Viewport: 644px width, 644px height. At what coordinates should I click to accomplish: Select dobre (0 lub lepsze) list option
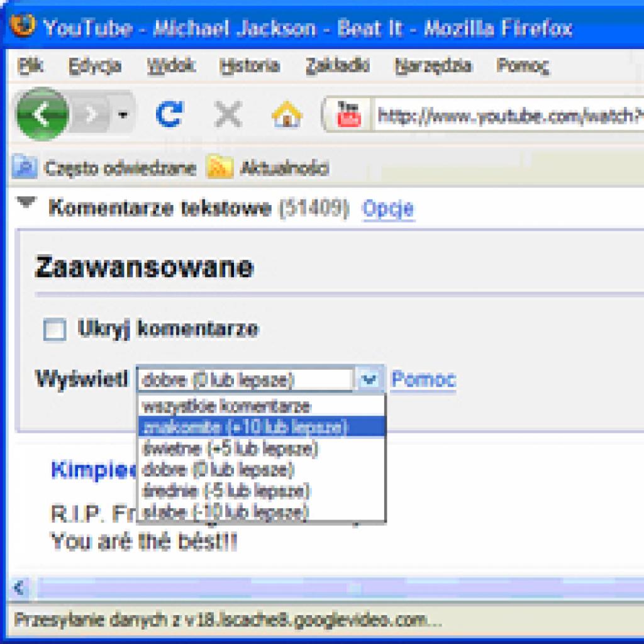tap(261, 469)
